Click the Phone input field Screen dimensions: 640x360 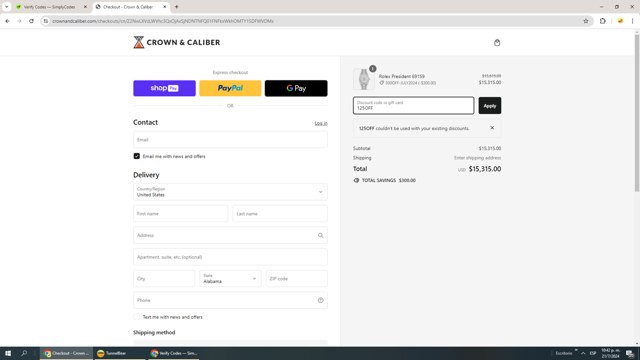coord(230,300)
